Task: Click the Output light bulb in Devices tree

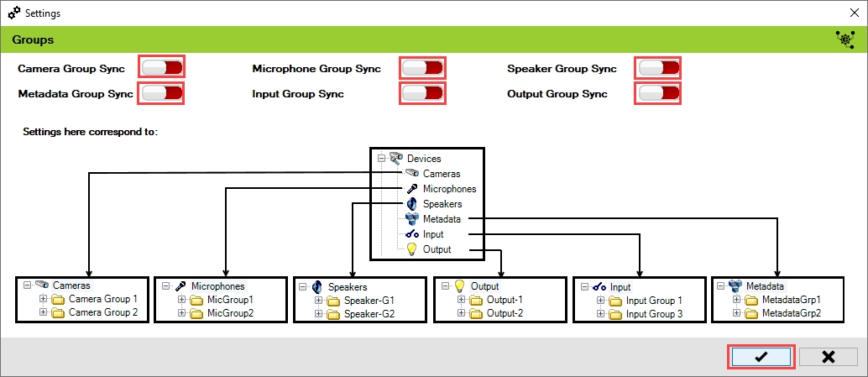Action: [x=411, y=249]
